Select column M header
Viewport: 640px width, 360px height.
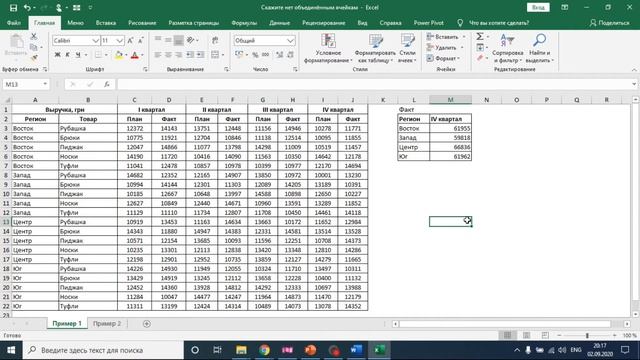click(450, 100)
